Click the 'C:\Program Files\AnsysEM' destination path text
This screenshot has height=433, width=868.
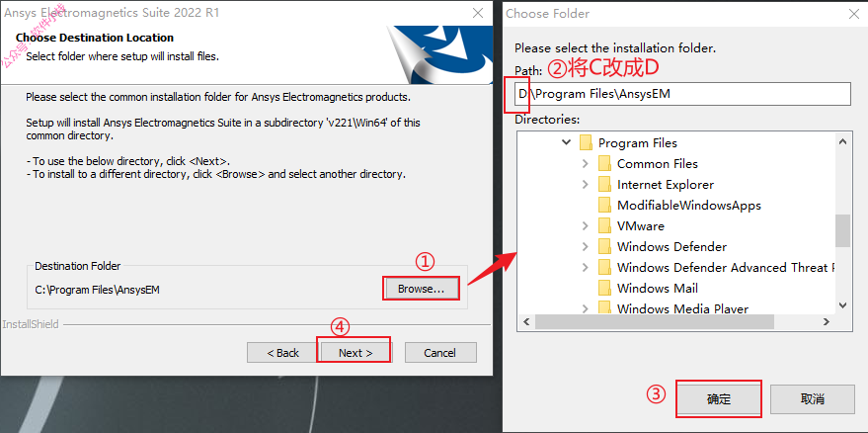97,290
